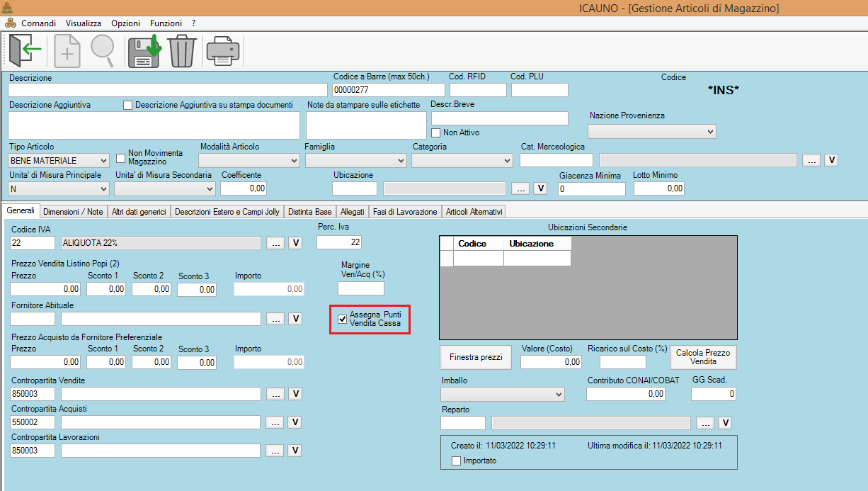The width and height of the screenshot is (868, 491).
Task: Click the trash bin delete icon
Action: click(182, 51)
